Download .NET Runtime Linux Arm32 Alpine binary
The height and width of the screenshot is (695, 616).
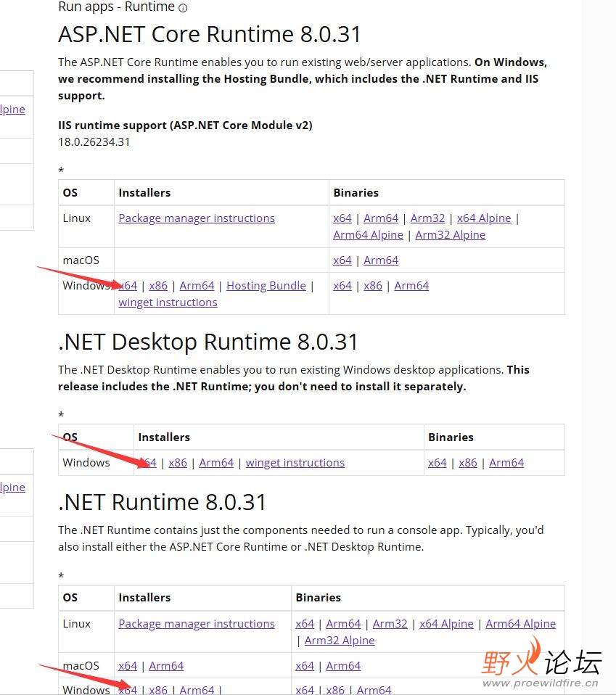click(340, 641)
